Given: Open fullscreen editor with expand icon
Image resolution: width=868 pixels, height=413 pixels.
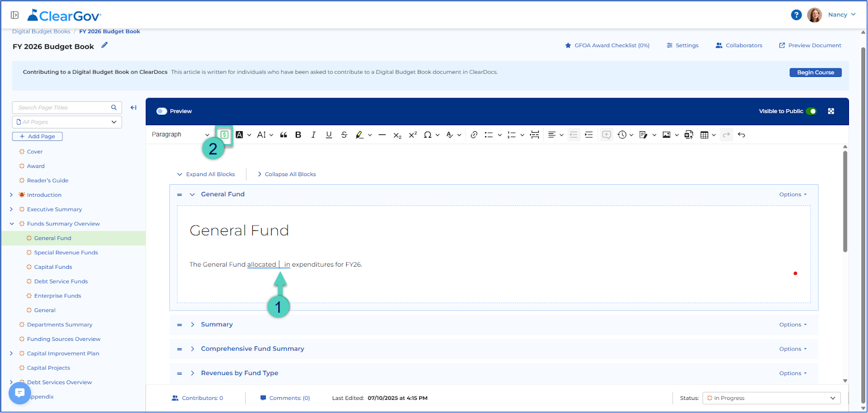Looking at the screenshot, I should pyautogui.click(x=831, y=111).
